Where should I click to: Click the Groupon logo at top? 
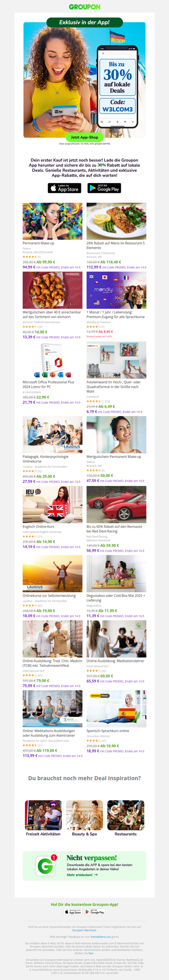(84, 7)
